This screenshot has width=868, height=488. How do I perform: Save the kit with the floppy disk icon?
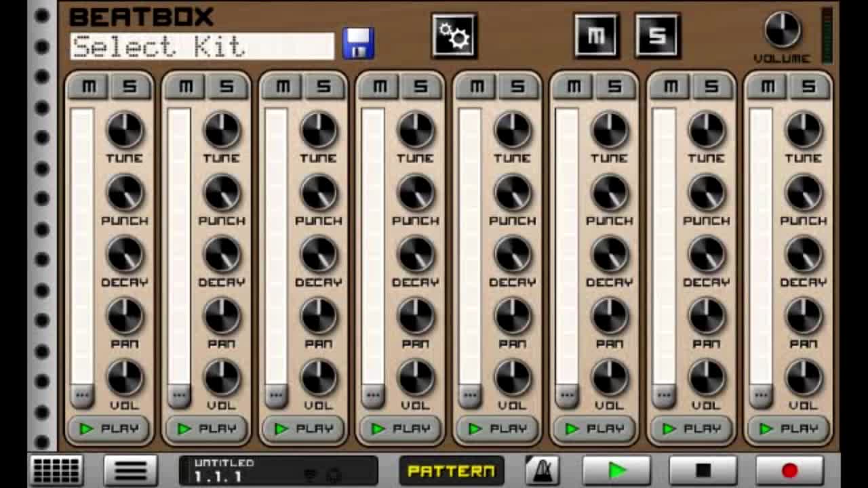click(358, 44)
